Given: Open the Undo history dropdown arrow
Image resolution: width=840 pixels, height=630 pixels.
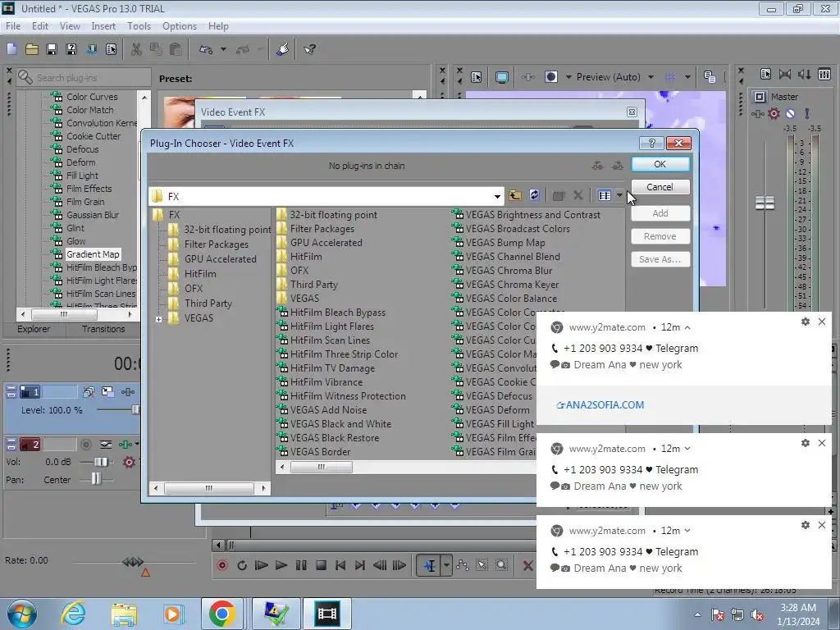Looking at the screenshot, I should [x=223, y=50].
